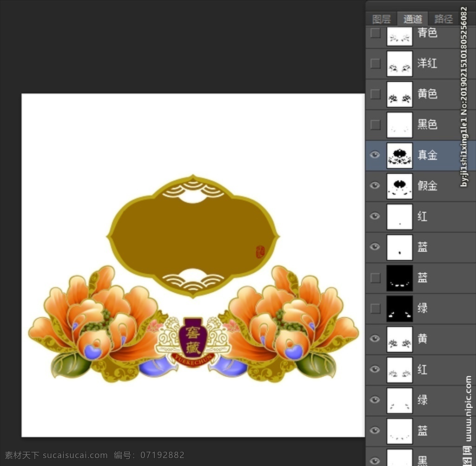
Task: Open the 路径 tab
Action: tap(443, 19)
